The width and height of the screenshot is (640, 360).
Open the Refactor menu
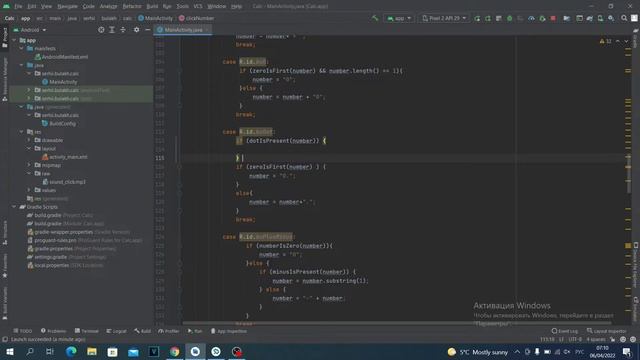click(132, 6)
